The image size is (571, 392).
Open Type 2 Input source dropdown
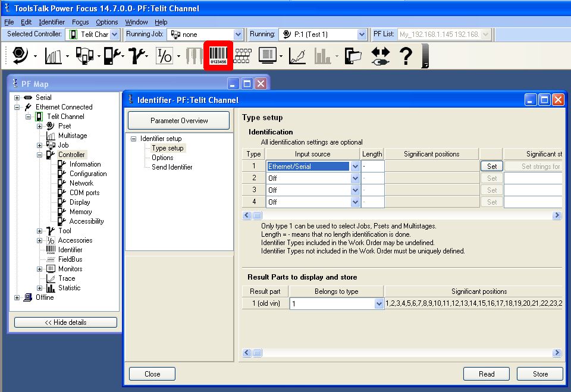point(355,178)
